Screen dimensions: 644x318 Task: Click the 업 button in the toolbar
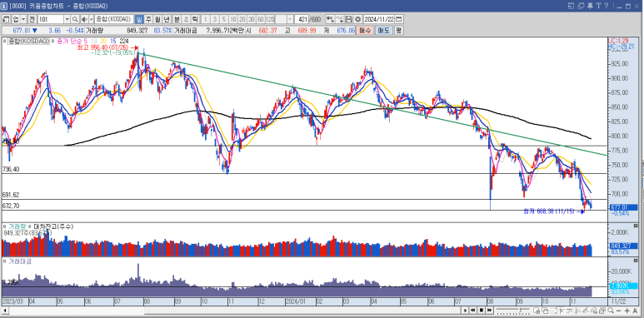tap(16, 19)
